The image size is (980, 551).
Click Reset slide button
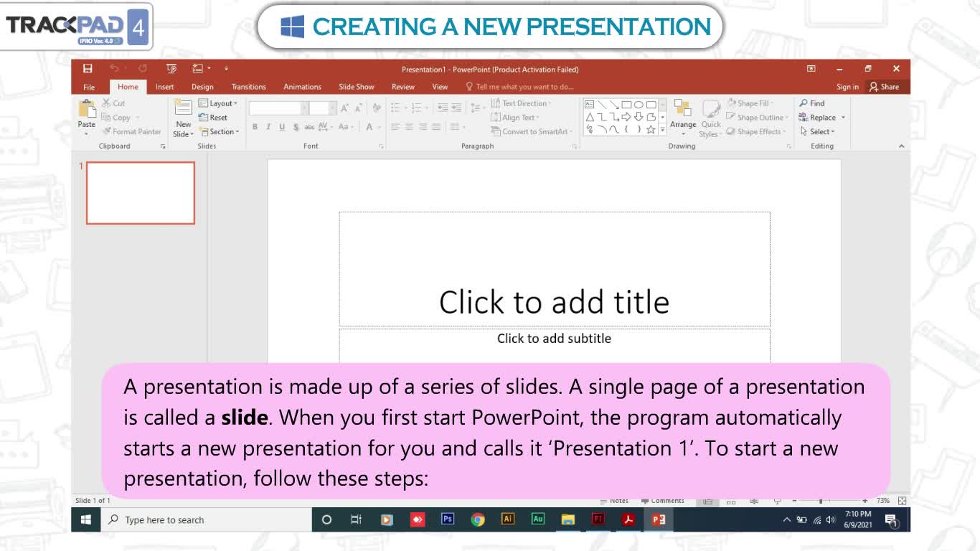click(213, 118)
